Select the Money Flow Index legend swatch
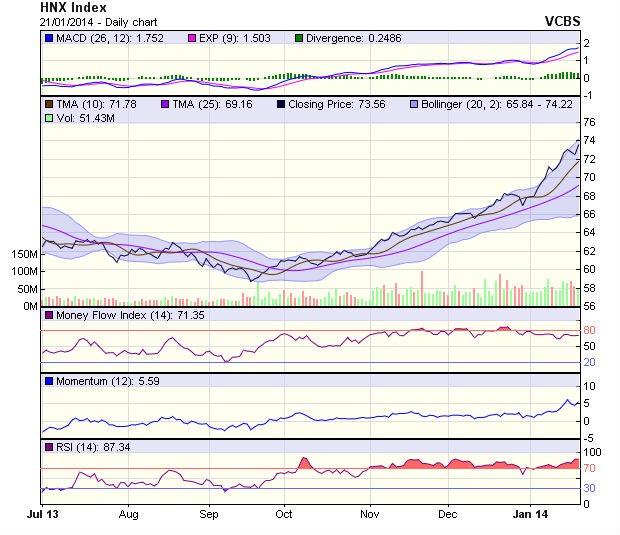Screen dimensions: 620x535 (49, 317)
